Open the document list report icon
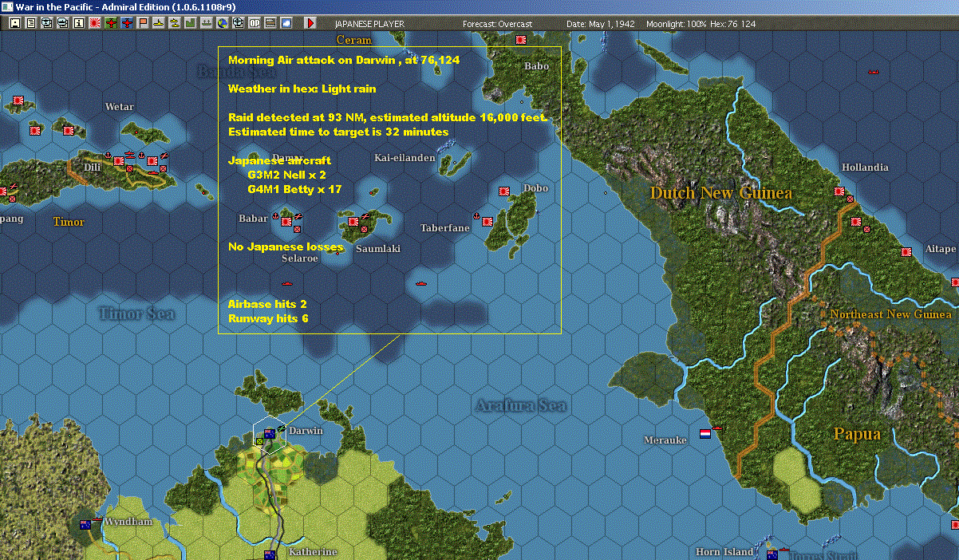The height and width of the screenshot is (560, 959). [x=31, y=23]
